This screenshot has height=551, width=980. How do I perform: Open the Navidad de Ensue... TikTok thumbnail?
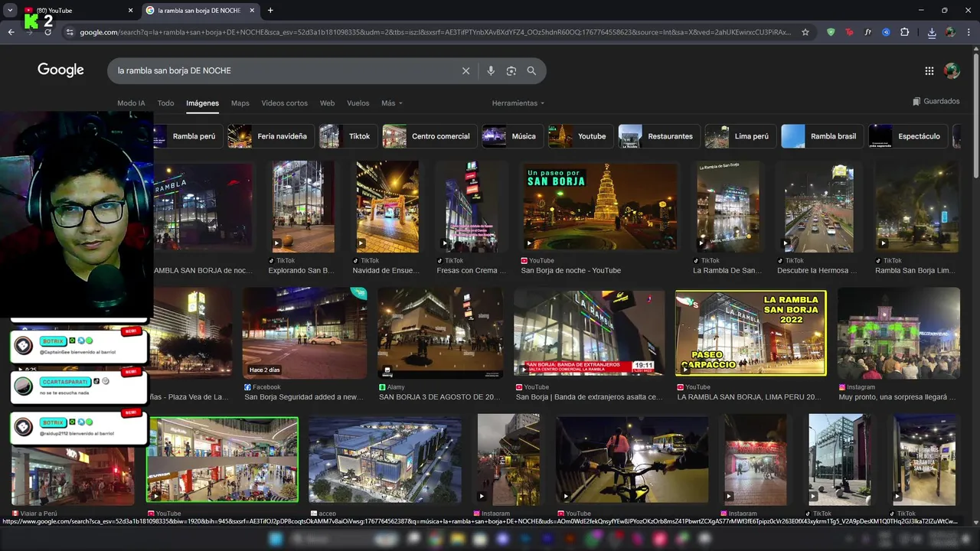tap(387, 207)
